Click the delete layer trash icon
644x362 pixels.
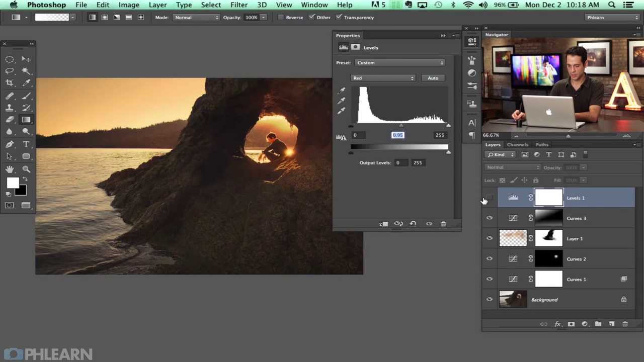click(x=625, y=324)
